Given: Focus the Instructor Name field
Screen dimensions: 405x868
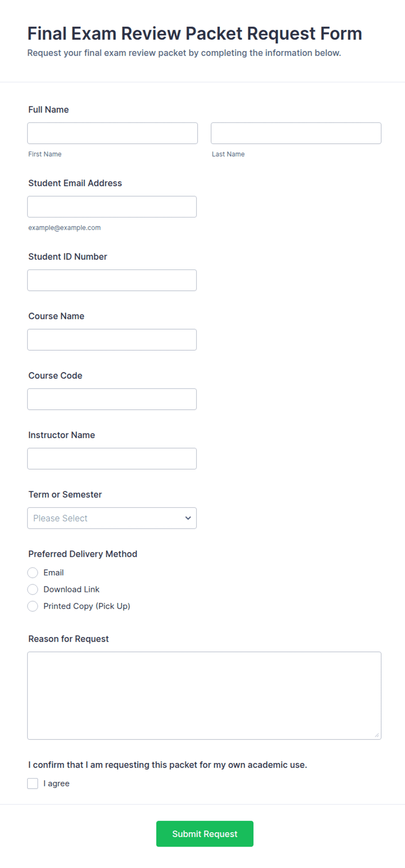Looking at the screenshot, I should point(112,459).
